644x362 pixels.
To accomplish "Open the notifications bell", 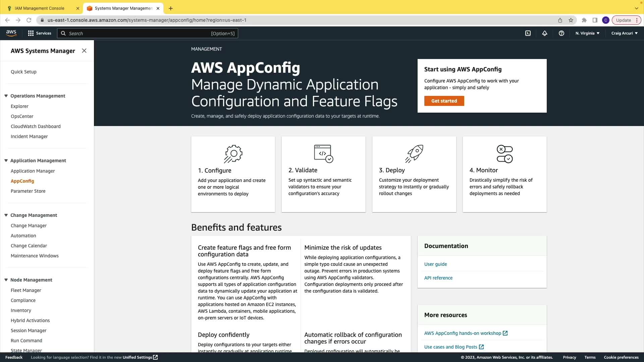I will (x=545, y=33).
